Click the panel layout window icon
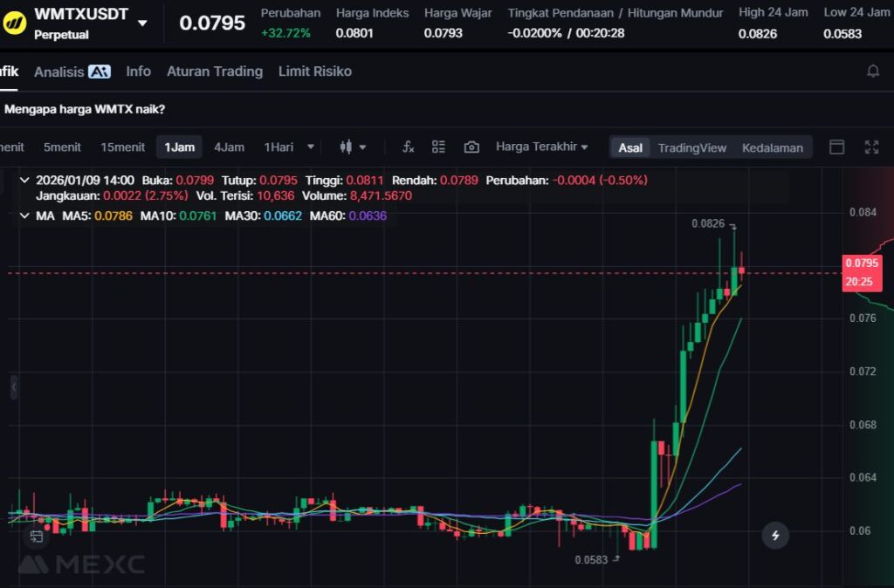 point(836,147)
